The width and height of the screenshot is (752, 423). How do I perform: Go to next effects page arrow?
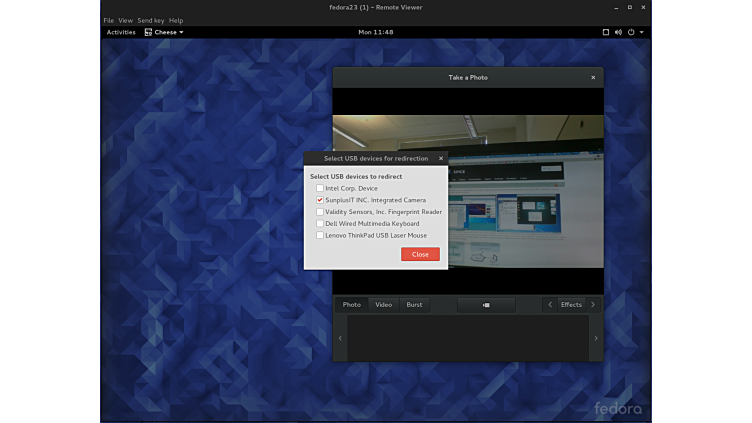click(x=593, y=305)
